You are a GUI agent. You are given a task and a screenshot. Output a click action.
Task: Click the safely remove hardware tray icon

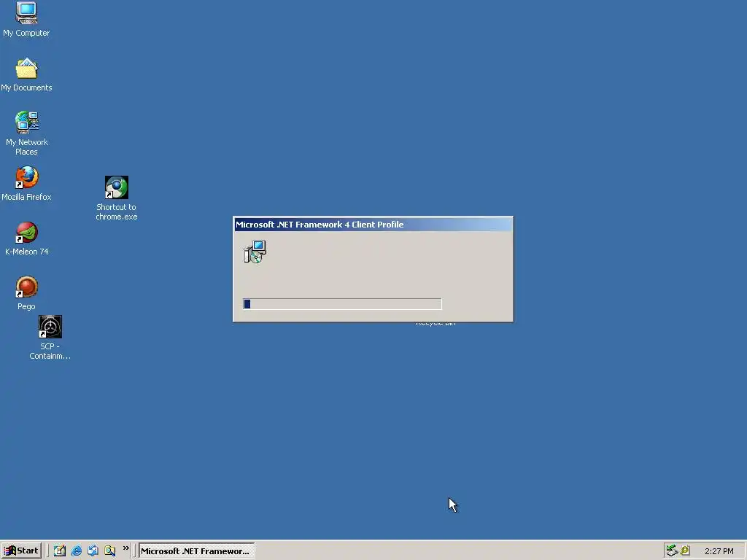(x=672, y=551)
